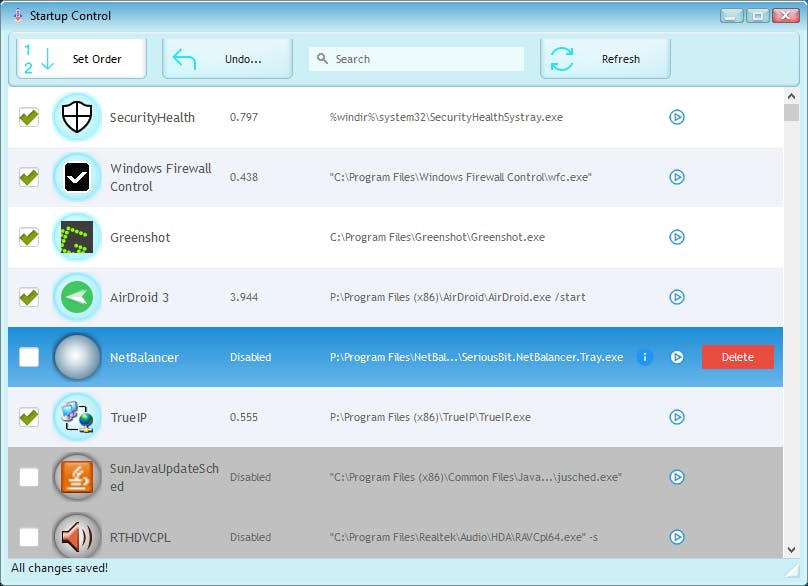Enable the NetBalancer checkbox
Image resolution: width=808 pixels, height=586 pixels.
point(29,357)
